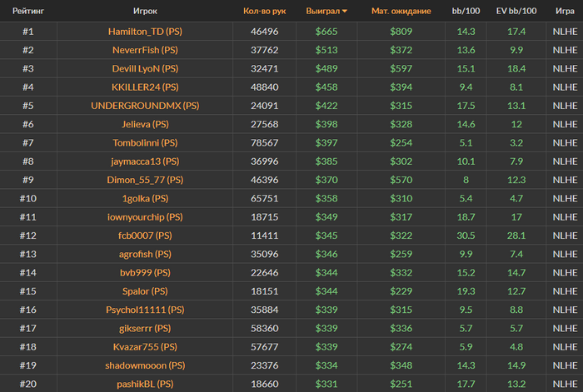Open Tombolinni player profile
This screenshot has width=583, height=392.
(x=136, y=142)
